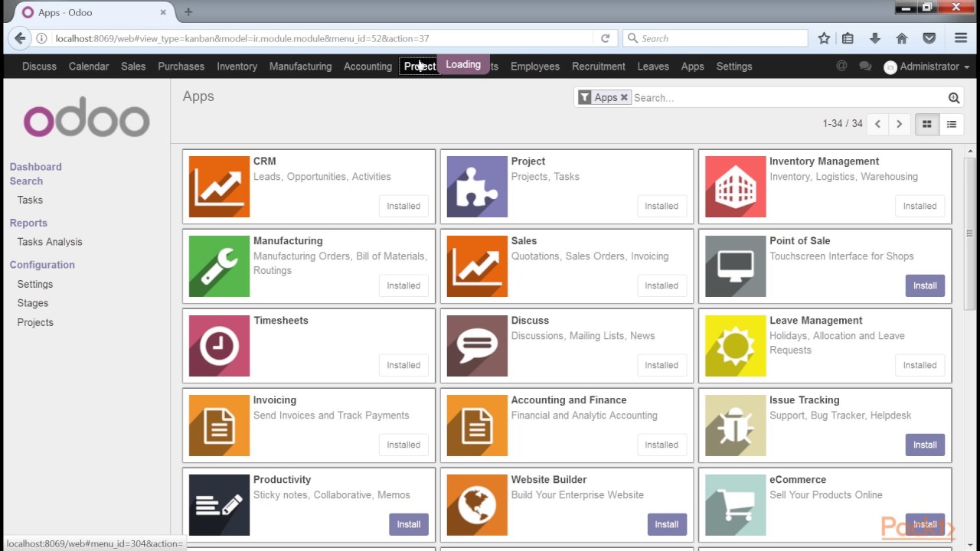Install the Issue Tracking app

click(925, 445)
